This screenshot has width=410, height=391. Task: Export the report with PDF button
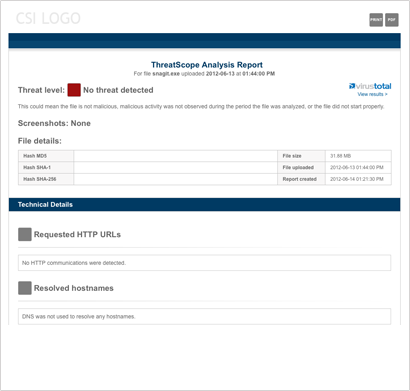pos(392,20)
